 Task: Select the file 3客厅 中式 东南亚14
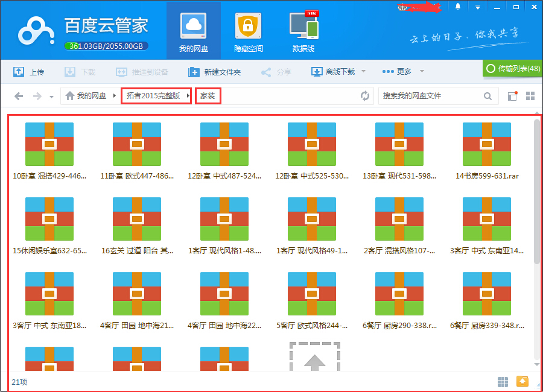coord(487,226)
